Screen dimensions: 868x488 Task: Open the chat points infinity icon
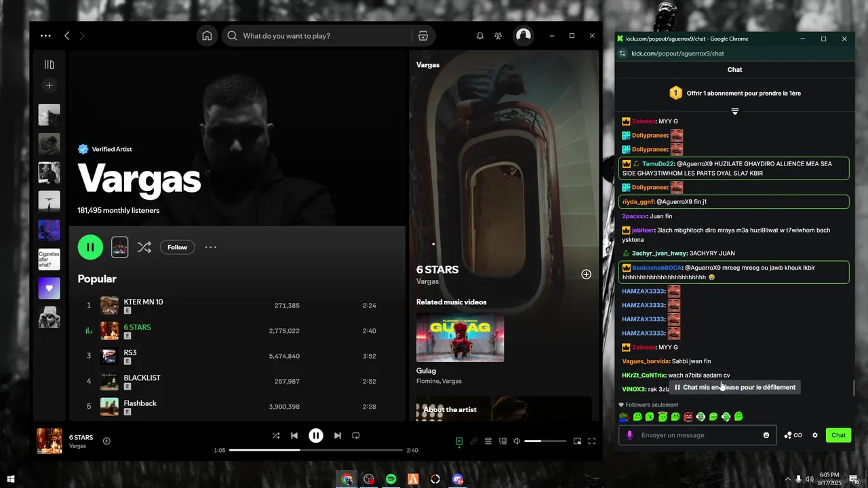pyautogui.click(x=793, y=435)
